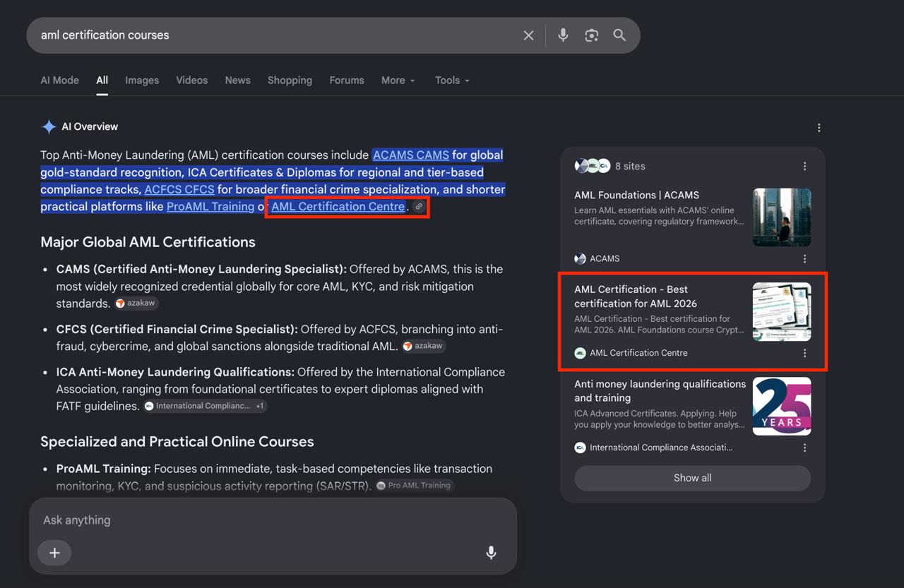The height and width of the screenshot is (588, 904).
Task: Click the International Compliance Associati... source name
Action: pos(661,448)
